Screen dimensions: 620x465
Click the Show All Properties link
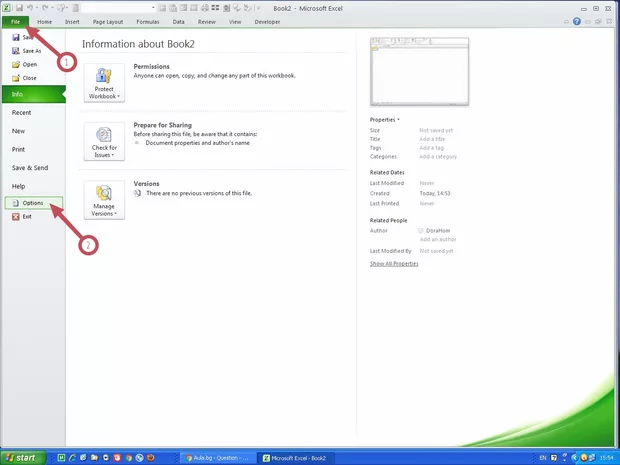(394, 263)
